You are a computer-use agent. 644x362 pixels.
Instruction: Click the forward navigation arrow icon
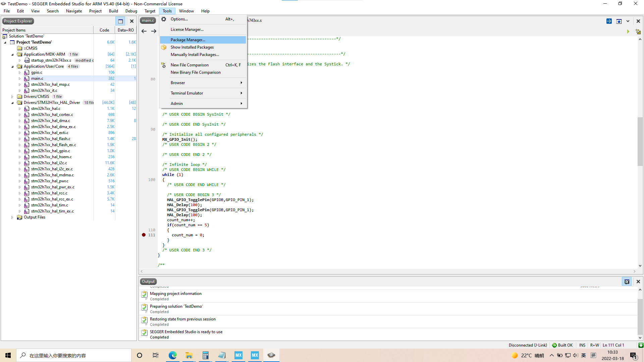click(154, 31)
